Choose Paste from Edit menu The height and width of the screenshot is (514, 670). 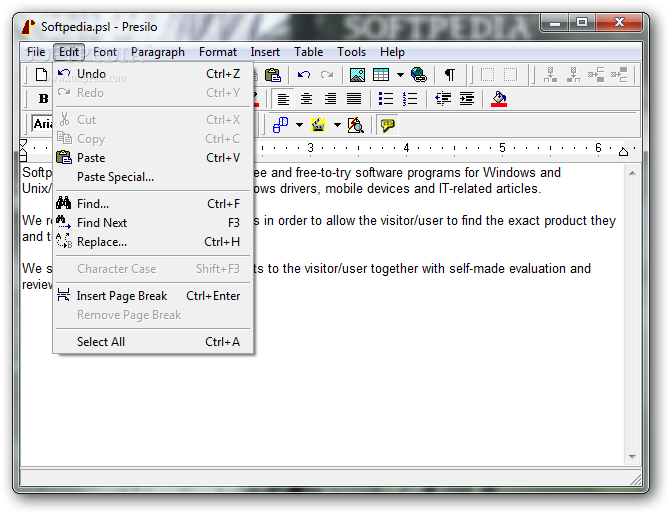153,158
